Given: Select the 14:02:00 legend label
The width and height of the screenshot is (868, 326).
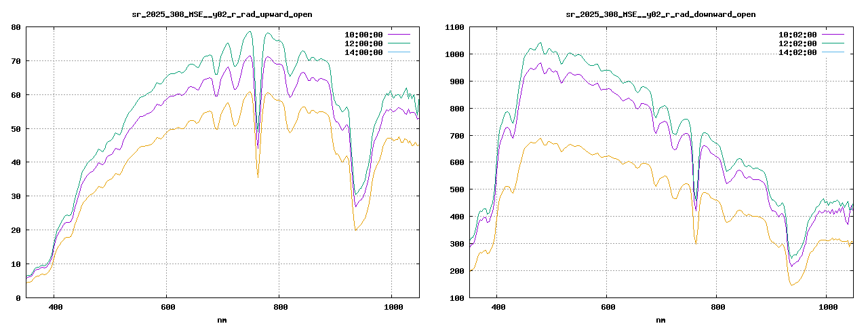Looking at the screenshot, I should pyautogui.click(x=797, y=52).
